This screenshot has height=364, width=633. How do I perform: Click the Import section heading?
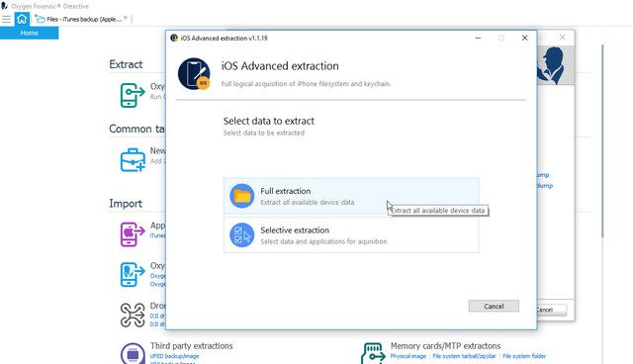[x=126, y=204]
